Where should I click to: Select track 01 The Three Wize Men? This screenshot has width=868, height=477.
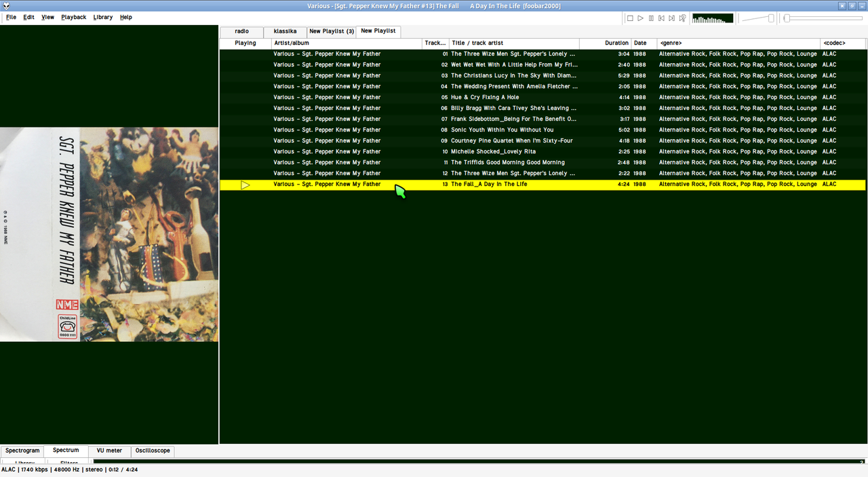click(542, 54)
